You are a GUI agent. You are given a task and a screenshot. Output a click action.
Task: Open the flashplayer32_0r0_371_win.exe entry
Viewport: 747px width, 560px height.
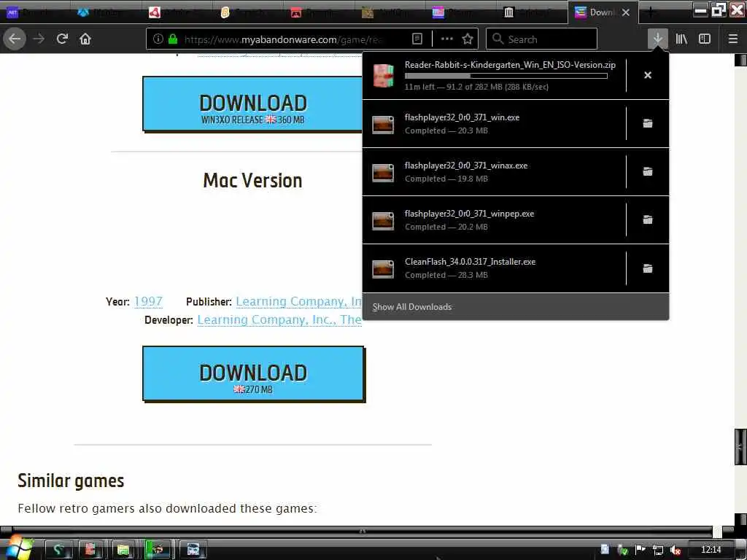click(x=495, y=124)
